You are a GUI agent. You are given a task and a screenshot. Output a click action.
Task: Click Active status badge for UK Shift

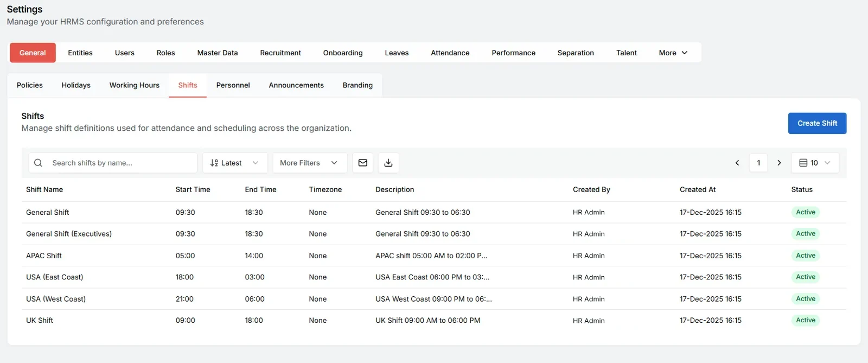[806, 320]
